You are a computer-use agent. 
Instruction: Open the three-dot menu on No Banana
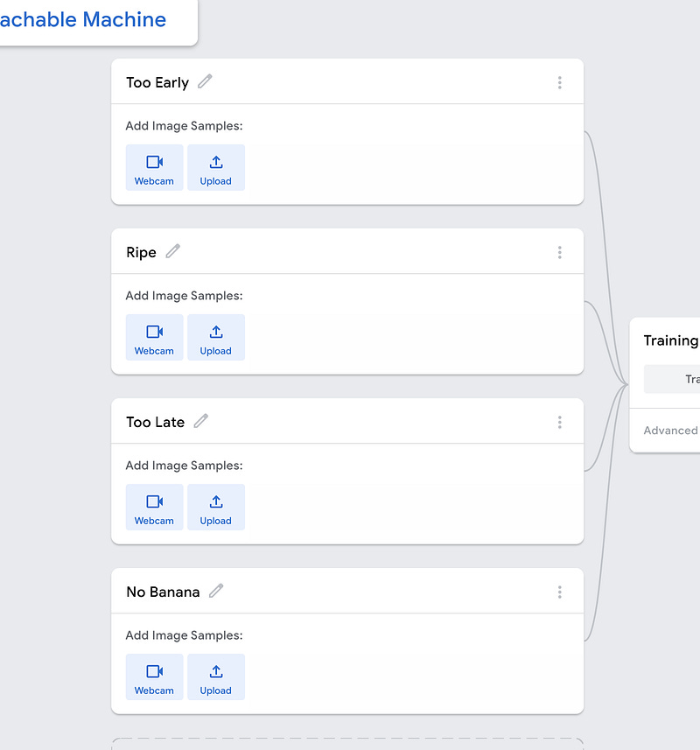pos(559,591)
